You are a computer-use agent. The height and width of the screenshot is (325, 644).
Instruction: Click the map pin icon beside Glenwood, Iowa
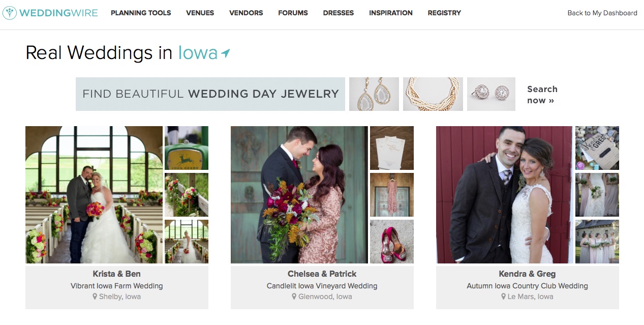point(294,297)
